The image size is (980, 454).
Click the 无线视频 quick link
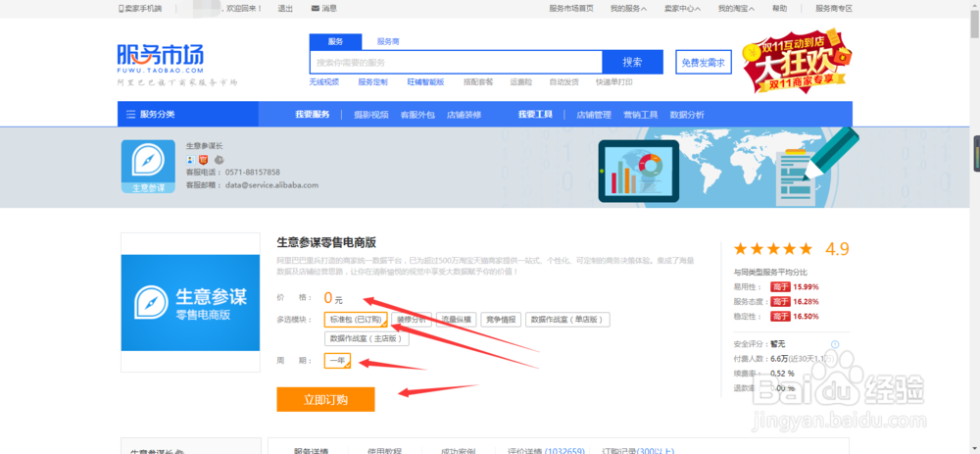click(x=323, y=82)
